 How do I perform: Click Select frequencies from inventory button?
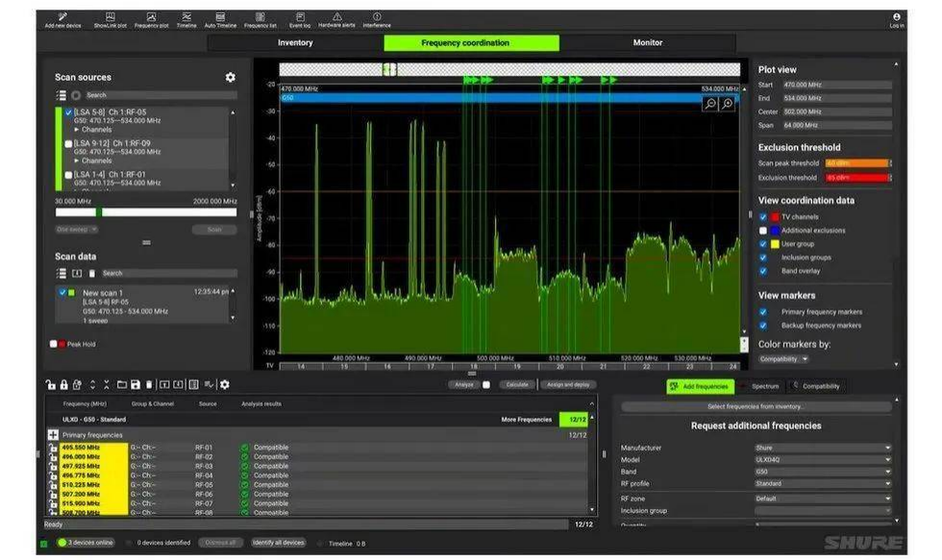point(756,406)
